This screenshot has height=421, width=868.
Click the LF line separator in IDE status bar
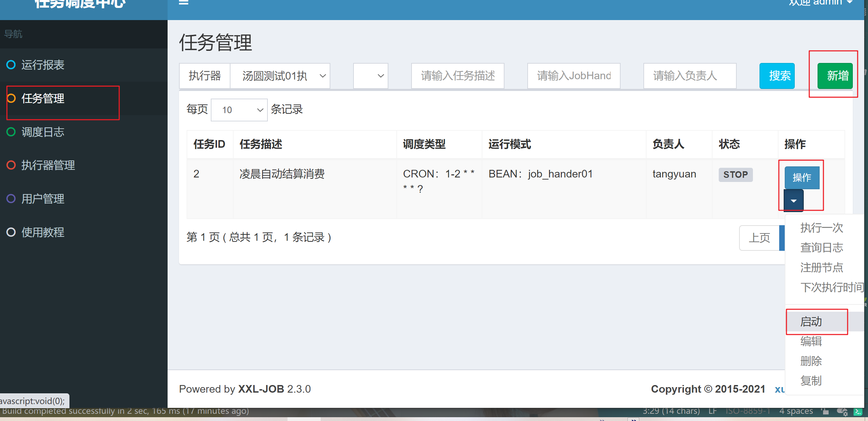click(x=713, y=411)
